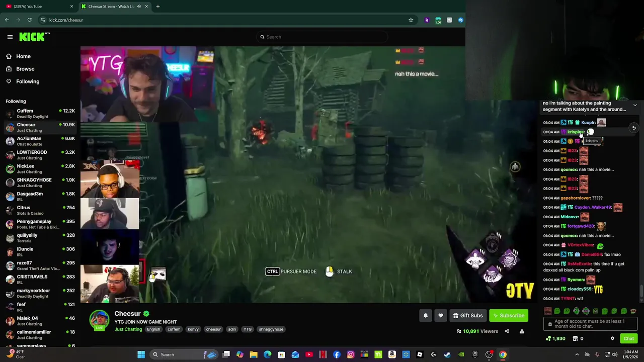Viewport: 644px width, 362px height.
Task: Click the taskbar weather widget
Action: click(x=14, y=354)
